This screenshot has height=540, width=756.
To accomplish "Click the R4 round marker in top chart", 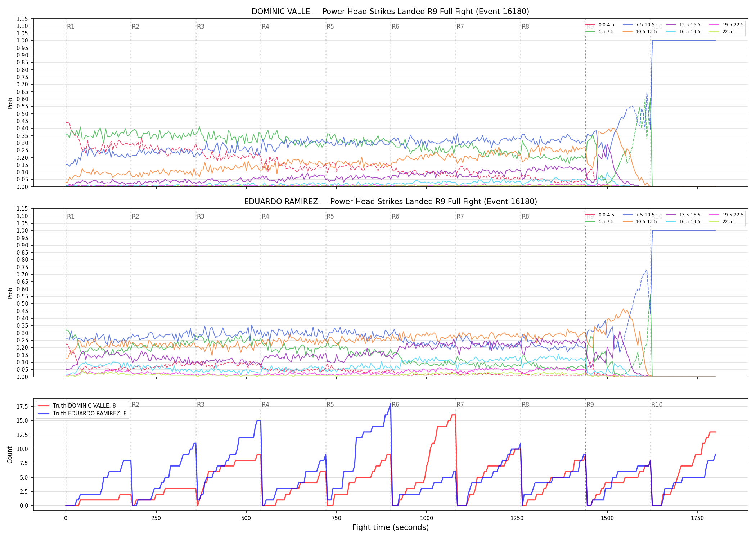I will [x=265, y=27].
